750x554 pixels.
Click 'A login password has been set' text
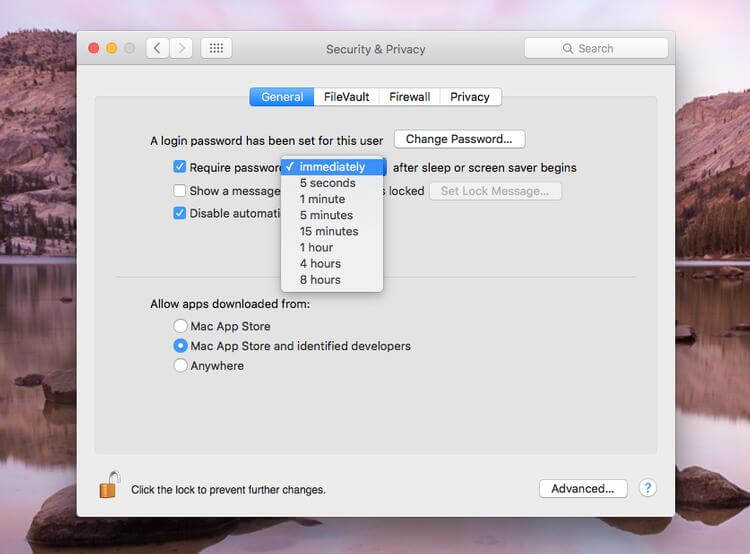tap(266, 141)
